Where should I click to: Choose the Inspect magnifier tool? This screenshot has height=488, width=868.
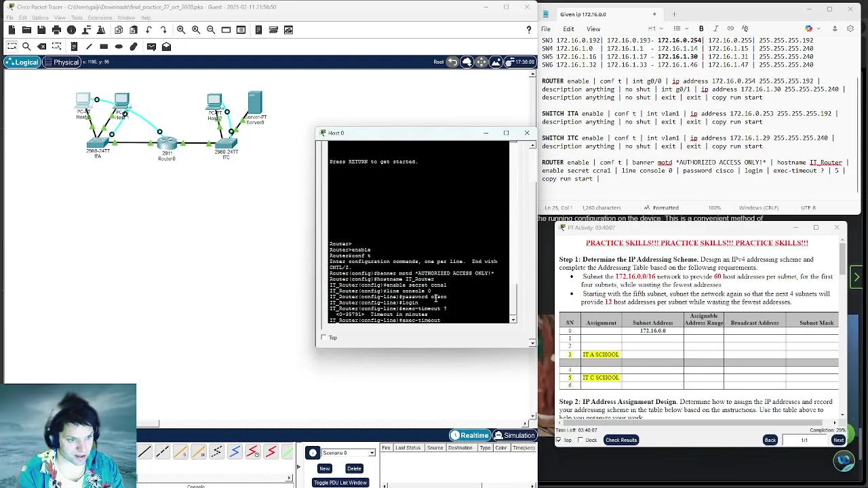26,47
